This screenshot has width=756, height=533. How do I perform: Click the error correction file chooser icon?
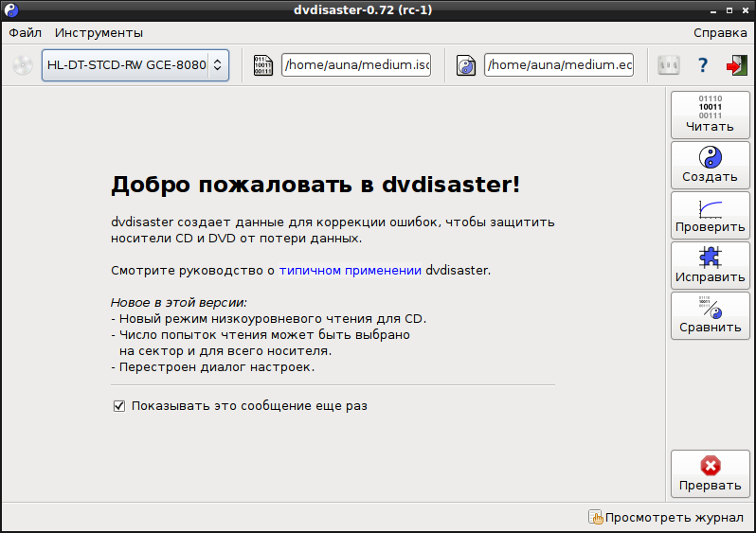pos(466,65)
